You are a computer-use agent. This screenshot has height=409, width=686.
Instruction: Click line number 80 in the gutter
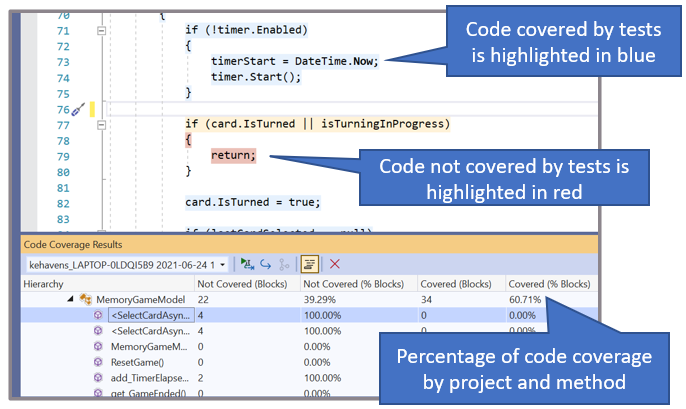pyautogui.click(x=63, y=172)
